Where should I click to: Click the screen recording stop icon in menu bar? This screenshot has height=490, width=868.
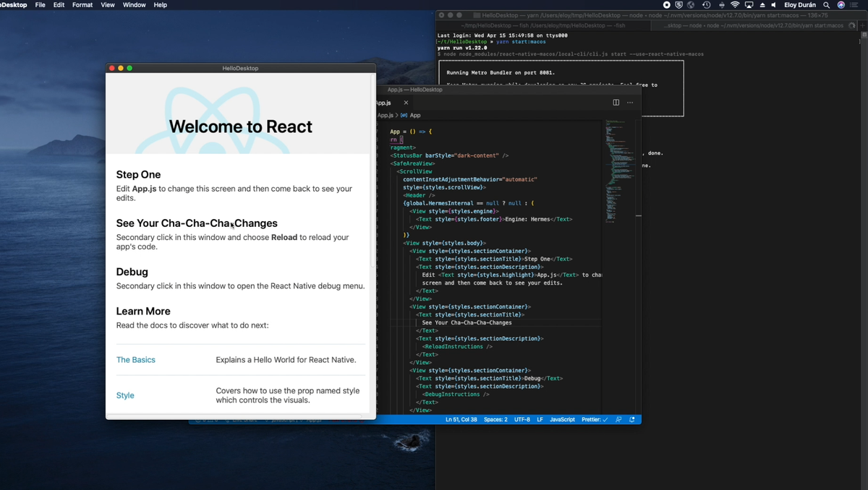(x=667, y=4)
